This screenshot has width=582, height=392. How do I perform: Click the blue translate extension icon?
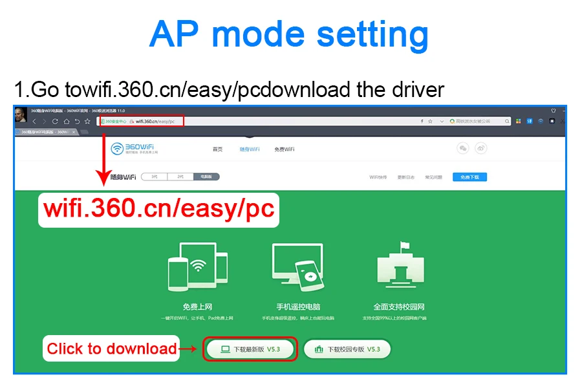pyautogui.click(x=529, y=122)
